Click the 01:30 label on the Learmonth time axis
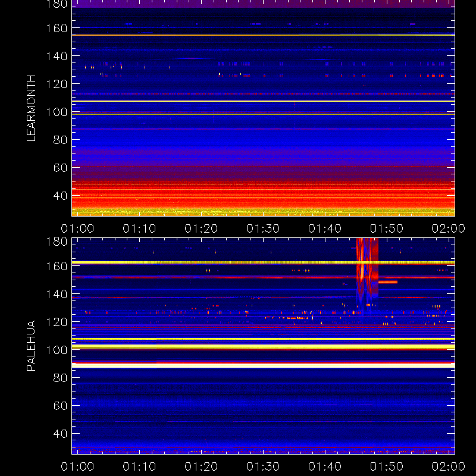The height and width of the screenshot is (476, 476). click(x=263, y=228)
